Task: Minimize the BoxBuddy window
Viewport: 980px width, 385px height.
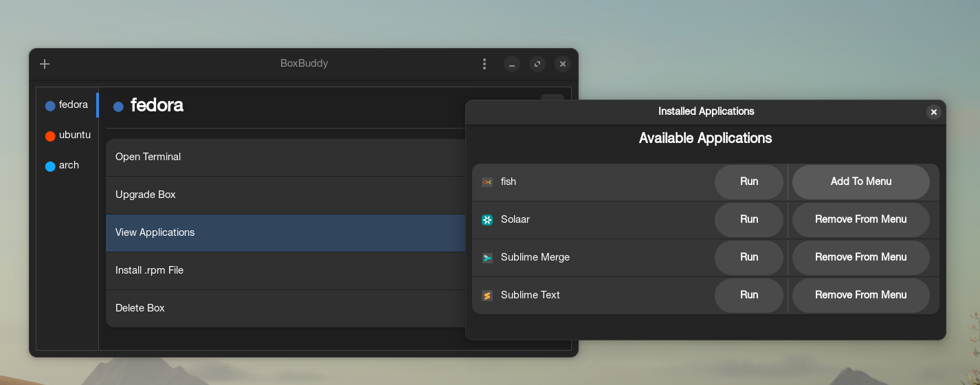Action: (x=512, y=64)
